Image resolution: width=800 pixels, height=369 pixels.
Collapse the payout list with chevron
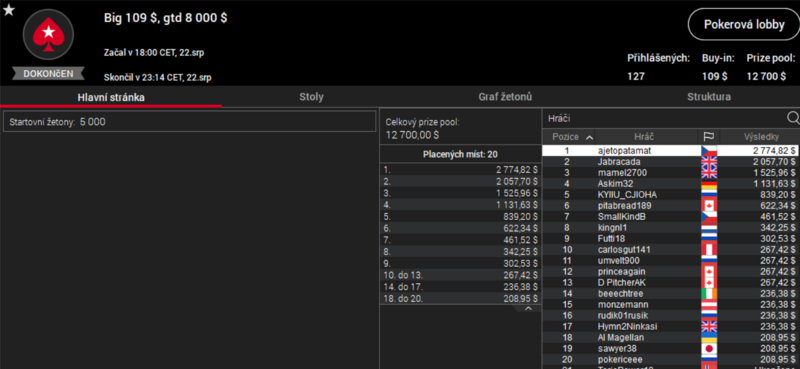(x=528, y=308)
